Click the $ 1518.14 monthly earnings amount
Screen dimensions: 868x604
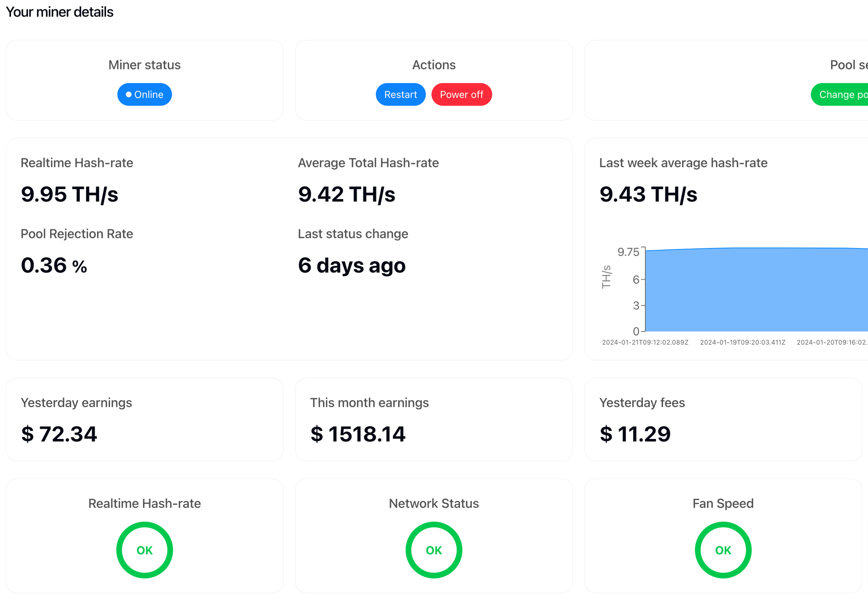[x=358, y=434]
